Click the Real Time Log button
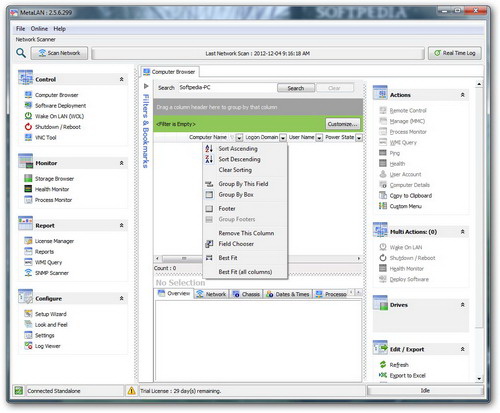This screenshot has height=413, width=500. tap(455, 53)
